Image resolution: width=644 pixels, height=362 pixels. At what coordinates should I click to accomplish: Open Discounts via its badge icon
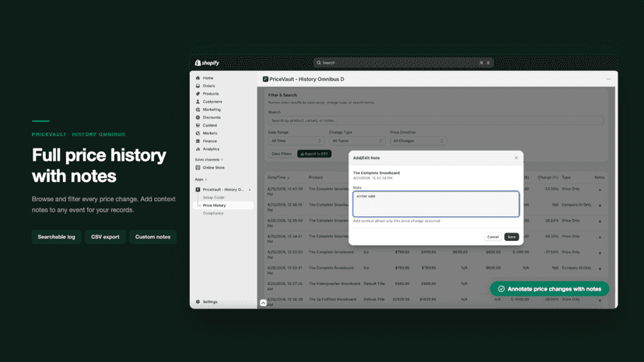[x=198, y=117]
